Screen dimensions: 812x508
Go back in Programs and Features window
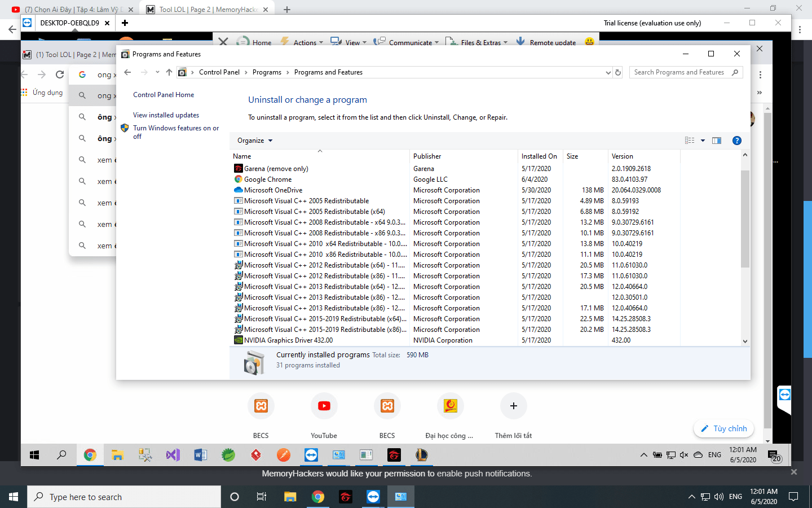(x=127, y=72)
